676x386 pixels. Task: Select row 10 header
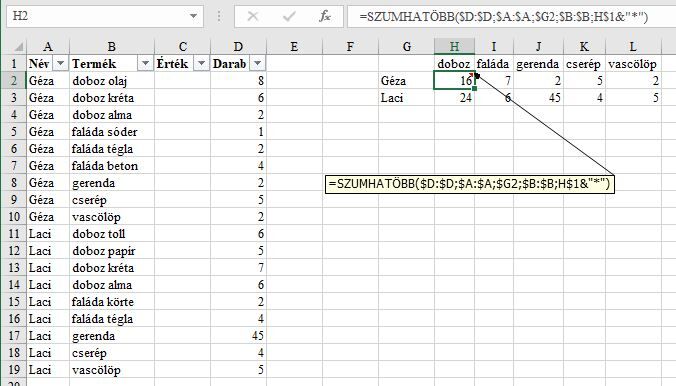click(14, 217)
